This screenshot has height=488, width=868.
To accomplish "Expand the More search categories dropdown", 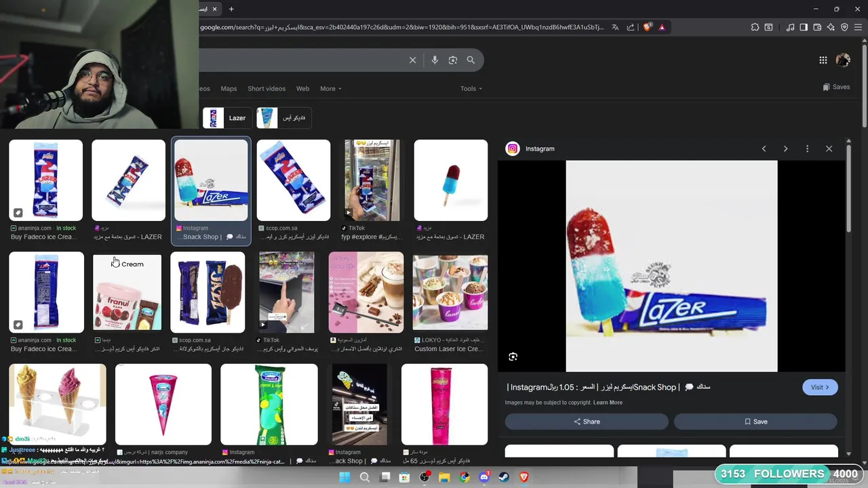I will coord(331,89).
